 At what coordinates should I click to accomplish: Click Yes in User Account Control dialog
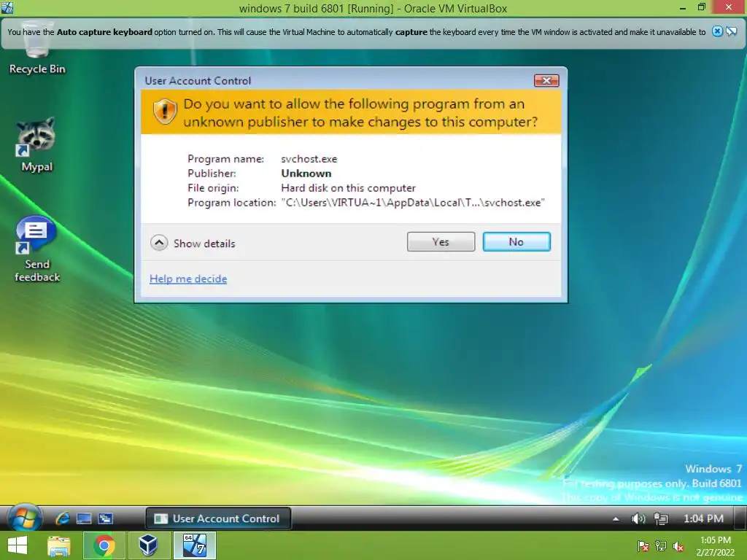click(x=441, y=242)
